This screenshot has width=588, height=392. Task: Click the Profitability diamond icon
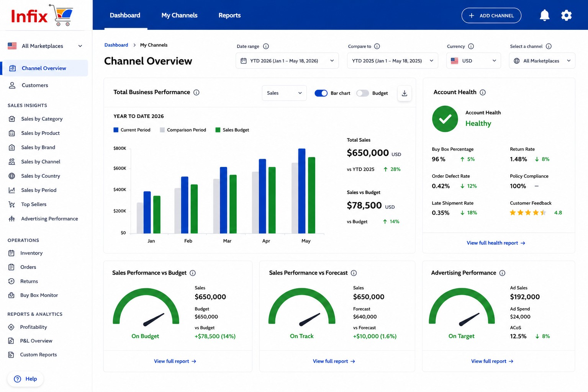tap(11, 327)
